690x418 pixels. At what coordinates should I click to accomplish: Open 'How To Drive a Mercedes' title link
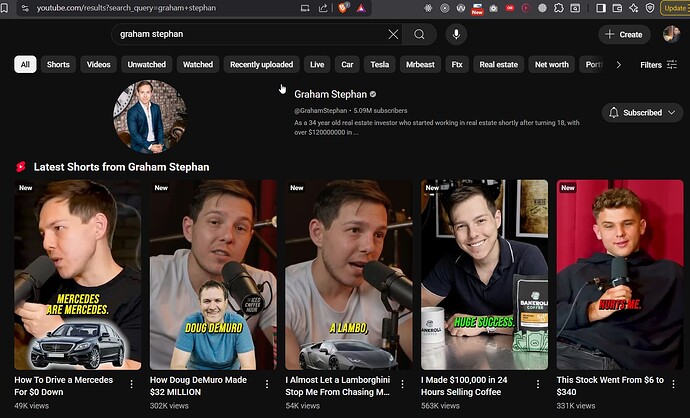point(64,386)
